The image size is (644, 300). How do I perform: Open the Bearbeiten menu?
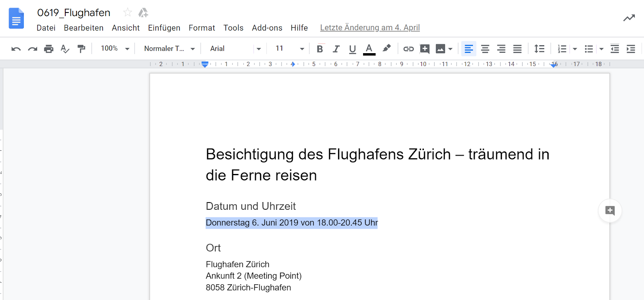click(84, 28)
